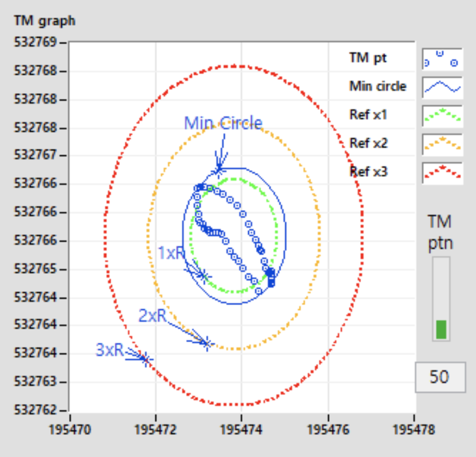
Task: Select the Ref x3 legend label
Action: tap(368, 172)
